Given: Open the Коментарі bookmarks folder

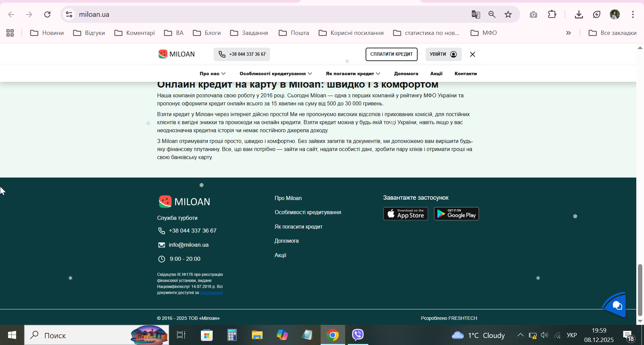Looking at the screenshot, I should pyautogui.click(x=135, y=33).
